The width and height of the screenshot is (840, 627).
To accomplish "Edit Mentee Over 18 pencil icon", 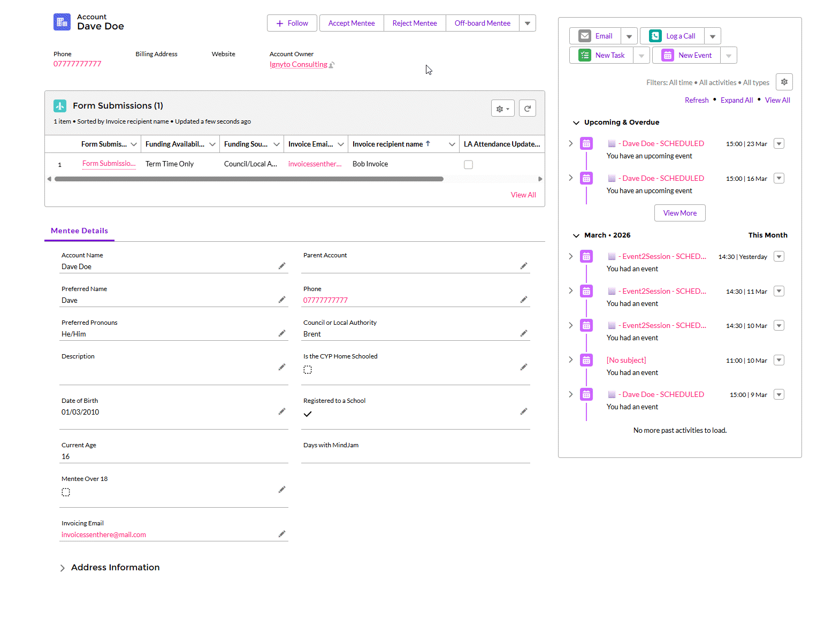I will 282,490.
